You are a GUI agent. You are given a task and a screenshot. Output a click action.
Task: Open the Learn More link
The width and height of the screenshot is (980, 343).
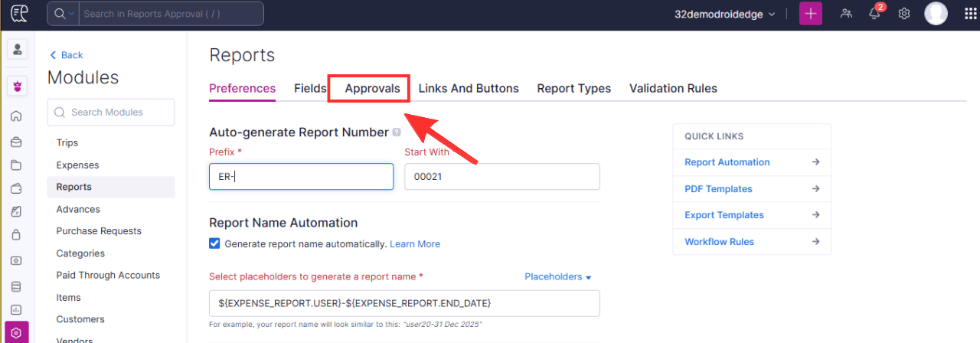pyautogui.click(x=415, y=244)
